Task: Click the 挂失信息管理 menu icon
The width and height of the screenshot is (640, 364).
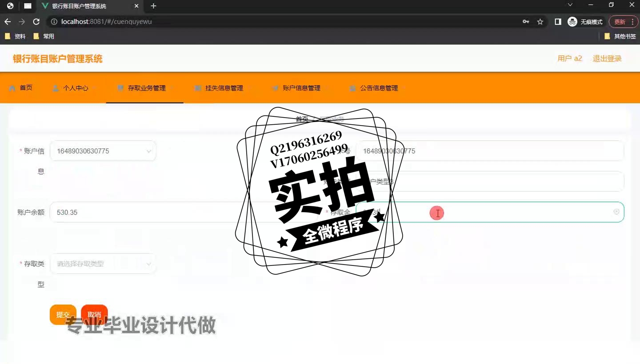Action: click(198, 88)
